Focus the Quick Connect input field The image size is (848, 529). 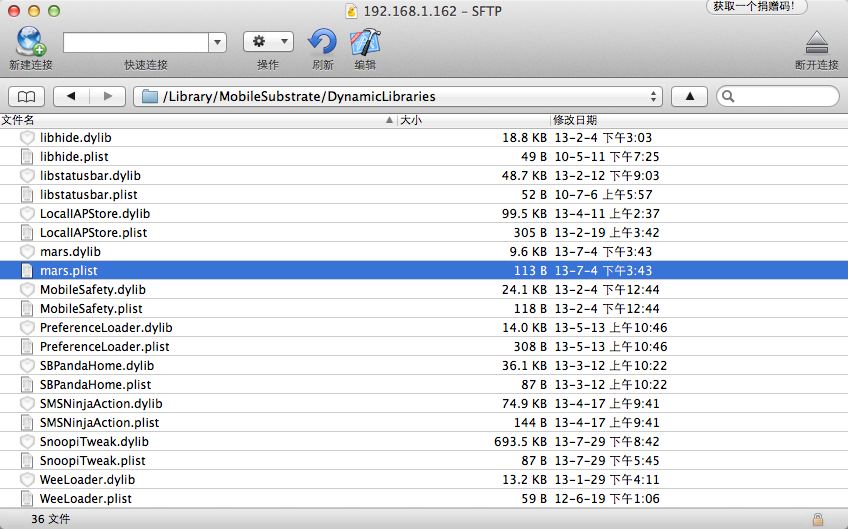(x=136, y=42)
